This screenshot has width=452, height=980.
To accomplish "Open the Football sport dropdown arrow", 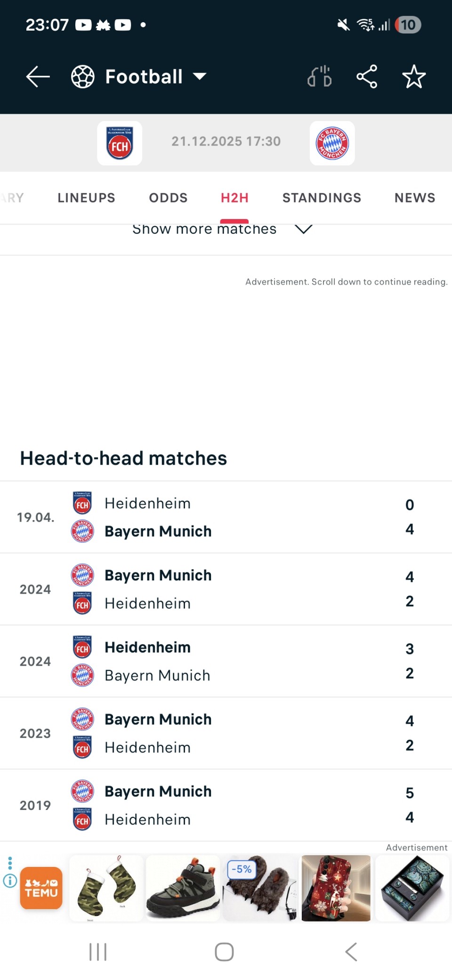I will (x=200, y=77).
